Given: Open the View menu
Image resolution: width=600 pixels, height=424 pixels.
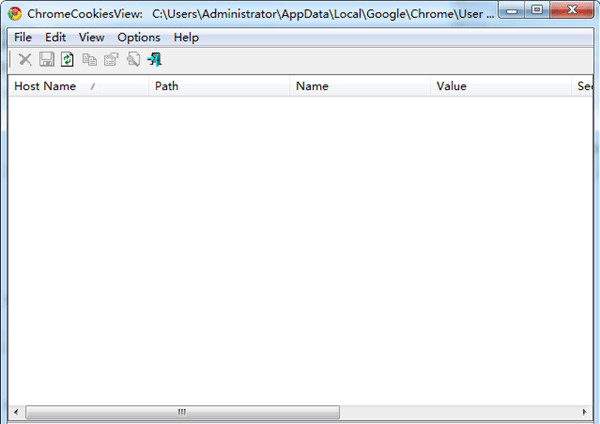Looking at the screenshot, I should pyautogui.click(x=91, y=37).
